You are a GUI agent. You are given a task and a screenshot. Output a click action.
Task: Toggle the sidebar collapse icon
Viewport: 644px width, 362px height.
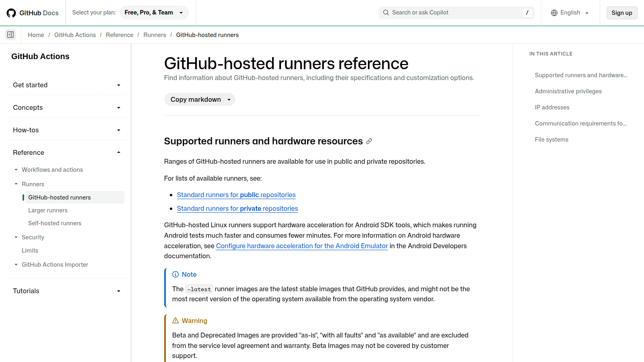point(10,35)
